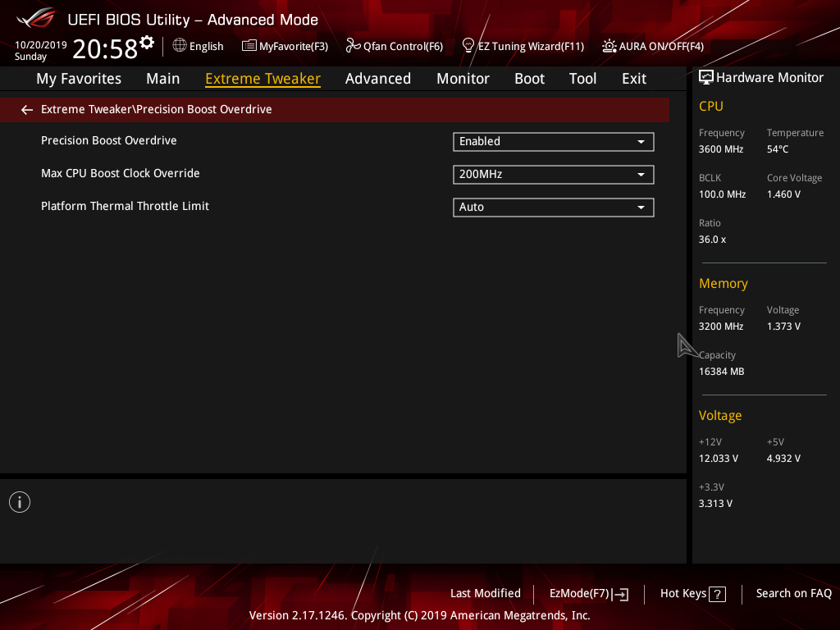Open the Tool tab
The width and height of the screenshot is (840, 630).
tap(583, 79)
